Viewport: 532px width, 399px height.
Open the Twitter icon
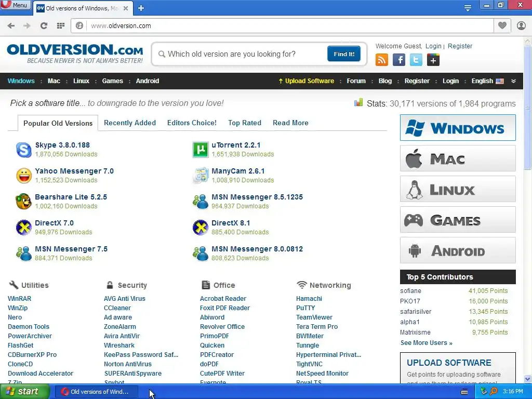point(416,60)
